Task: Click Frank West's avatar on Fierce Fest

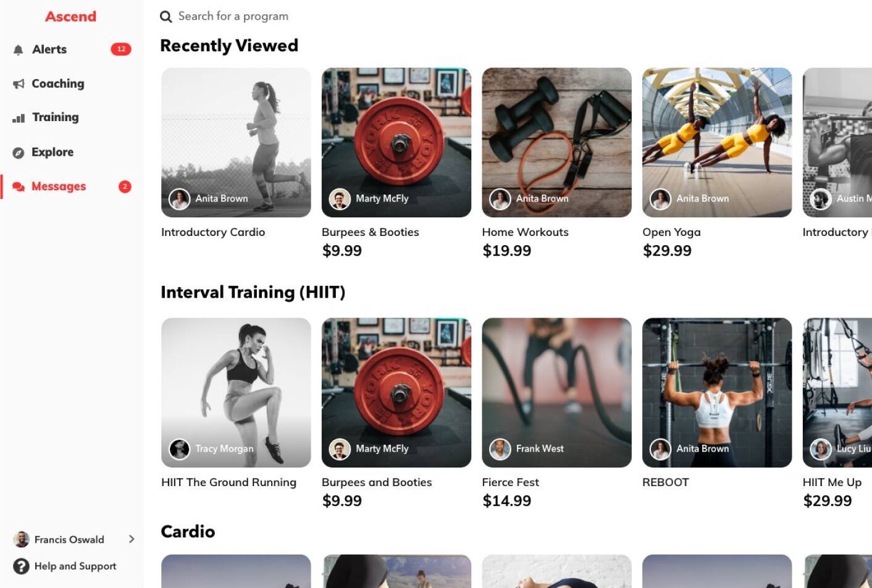Action: click(x=500, y=449)
